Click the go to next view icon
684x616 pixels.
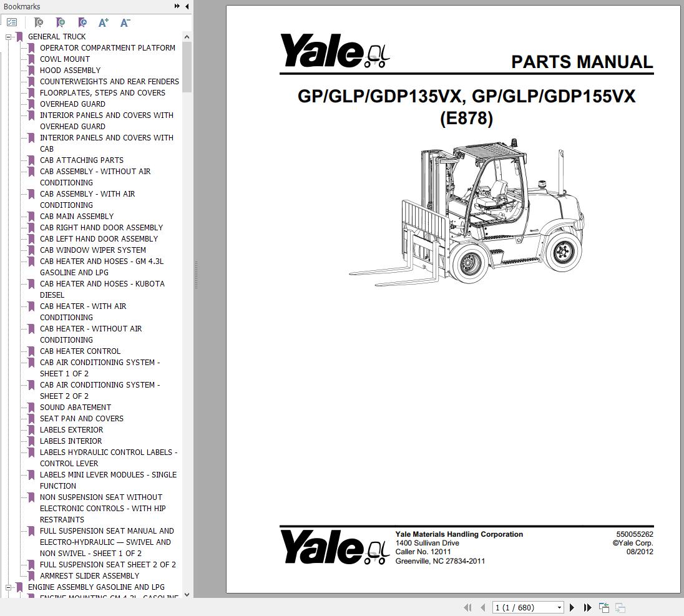pos(620,607)
